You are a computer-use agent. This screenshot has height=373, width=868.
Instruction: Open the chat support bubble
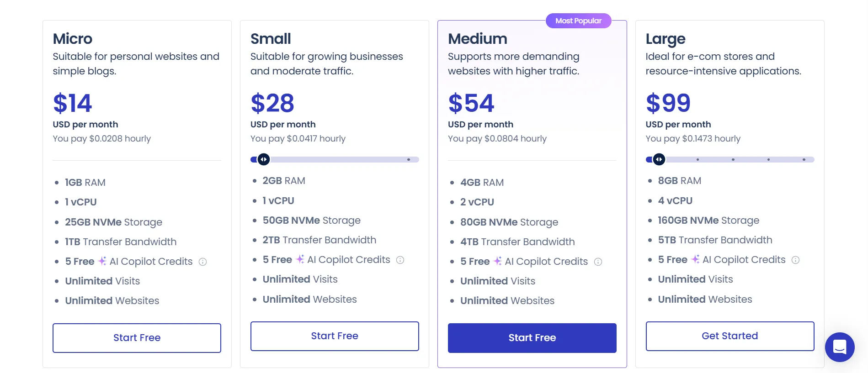point(839,347)
